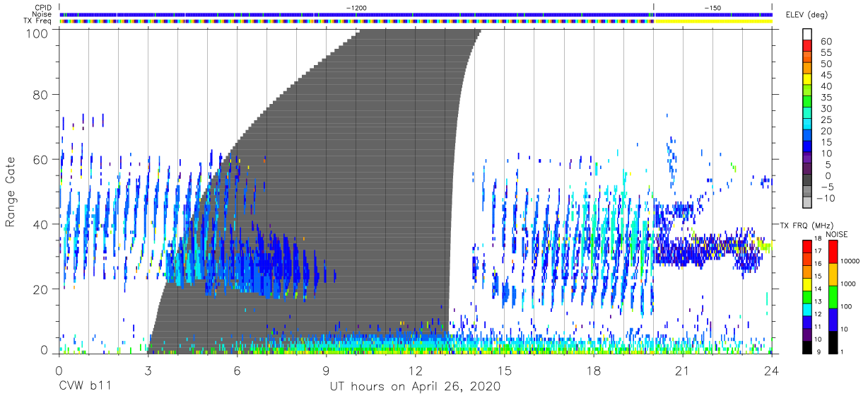
Task: Click the CPID value '-1200'
Action: (356, 7)
